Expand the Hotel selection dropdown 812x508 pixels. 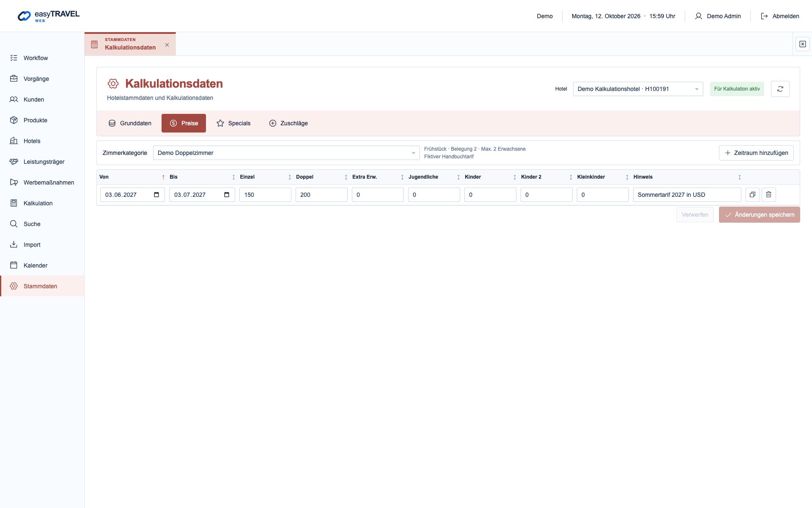tap(638, 89)
